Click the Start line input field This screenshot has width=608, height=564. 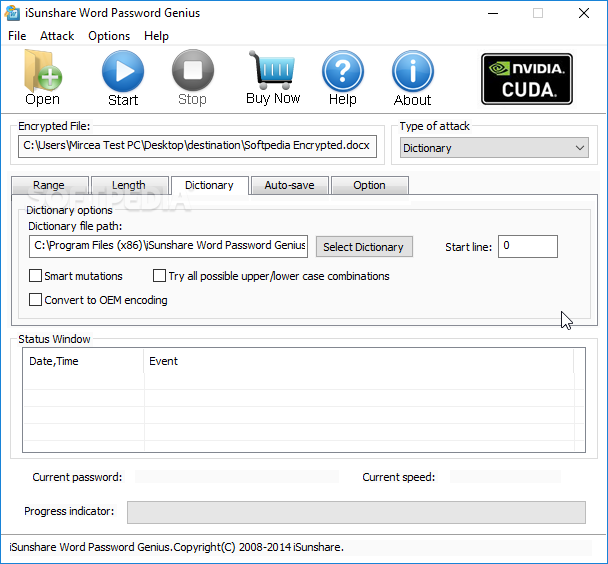pos(528,246)
